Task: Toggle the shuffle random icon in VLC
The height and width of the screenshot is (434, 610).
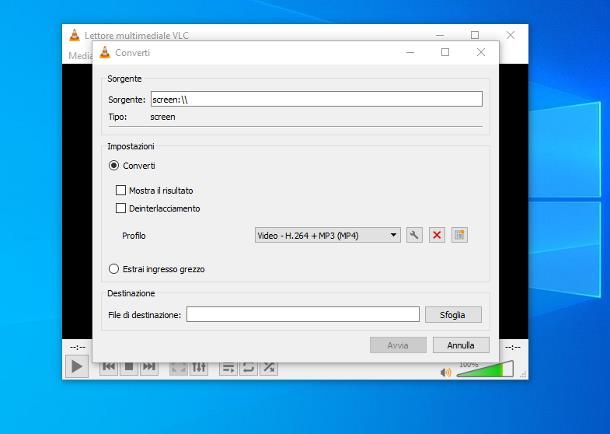Action: coord(269,367)
